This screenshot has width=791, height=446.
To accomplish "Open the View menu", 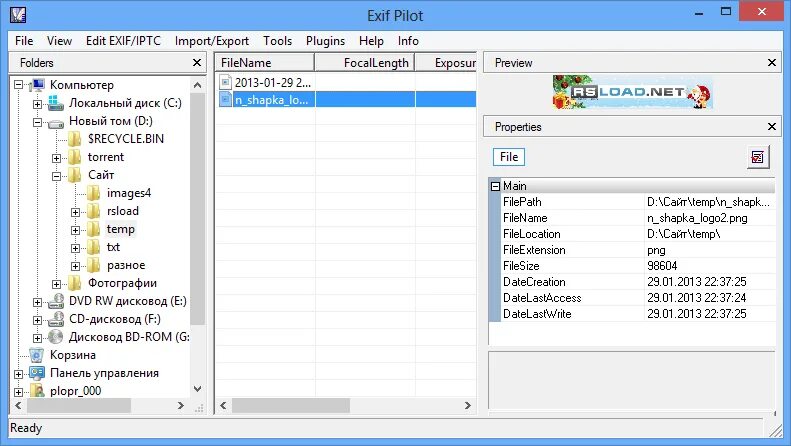I will (x=59, y=41).
